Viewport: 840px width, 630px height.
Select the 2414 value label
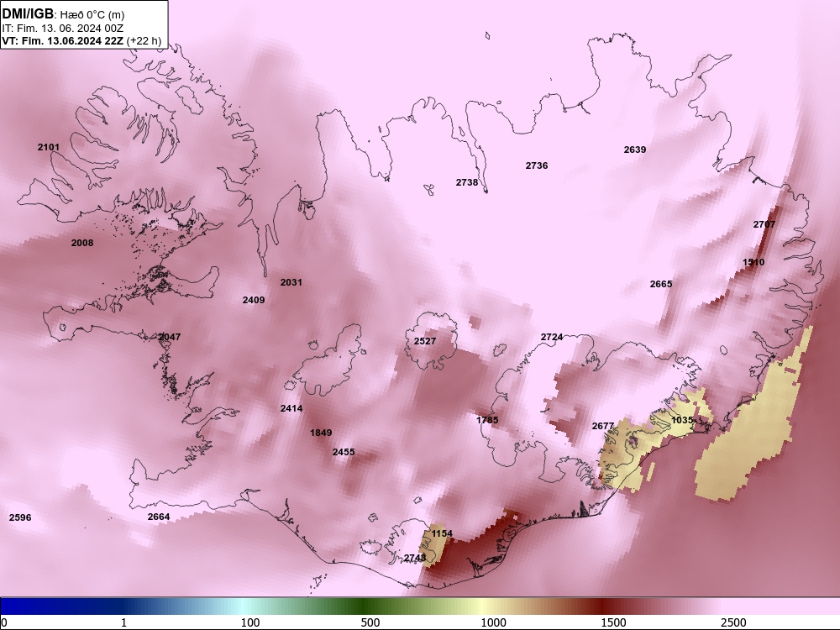pyautogui.click(x=291, y=408)
